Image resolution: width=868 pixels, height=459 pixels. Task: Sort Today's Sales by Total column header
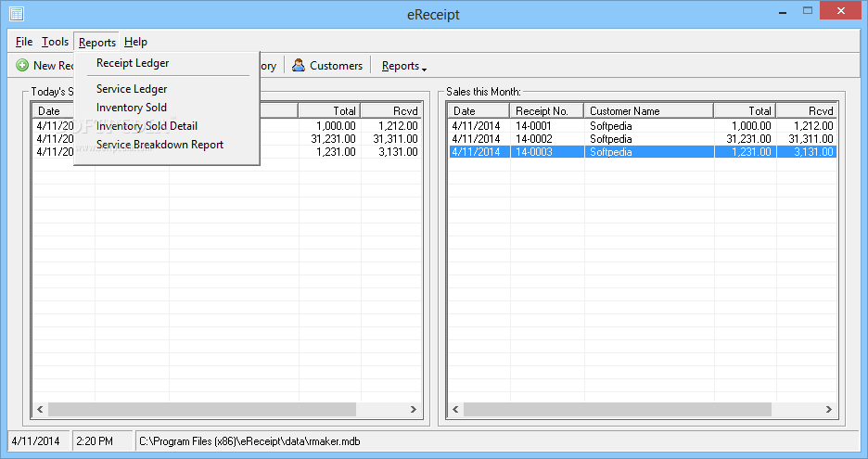pos(329,110)
